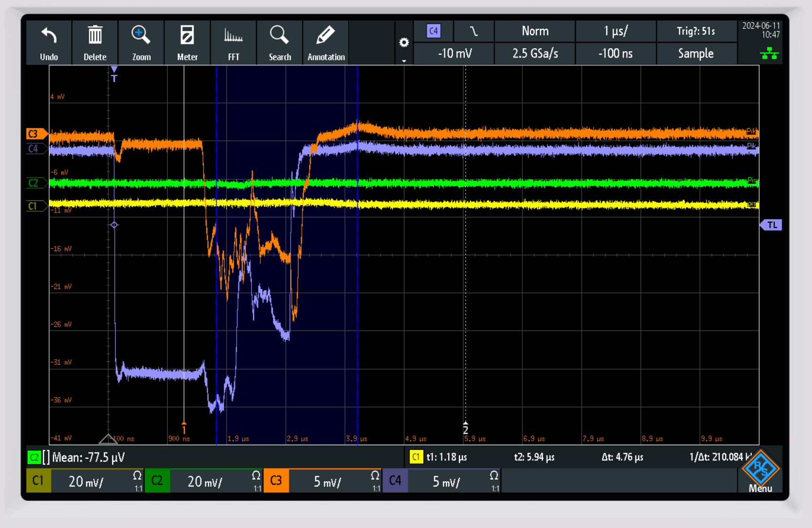Open the Meter tool
The height and width of the screenshot is (528, 812).
click(187, 36)
